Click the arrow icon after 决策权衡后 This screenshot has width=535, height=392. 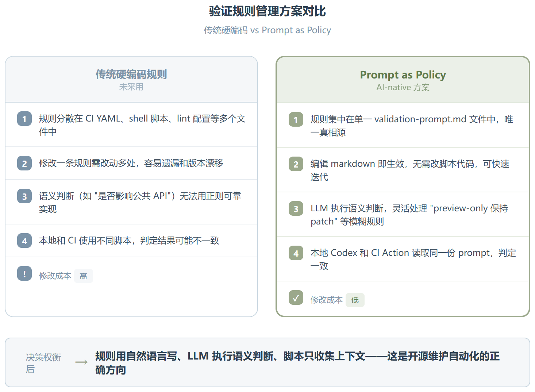tap(81, 362)
